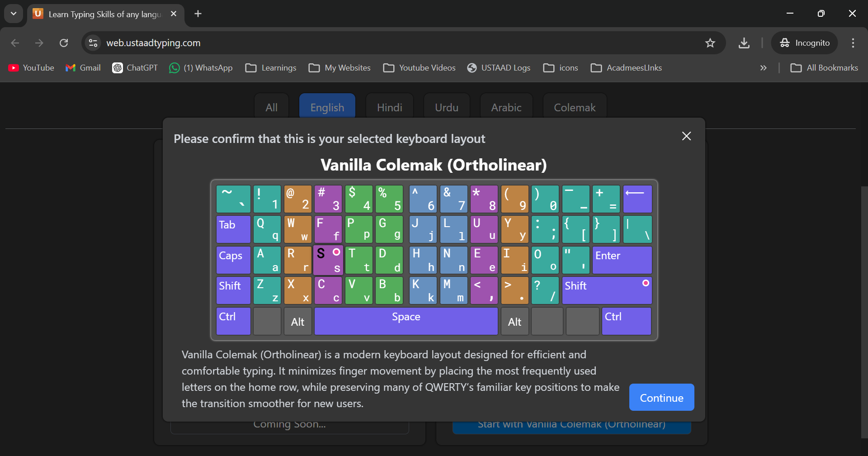Switch to the Colemak tab

[x=574, y=108]
